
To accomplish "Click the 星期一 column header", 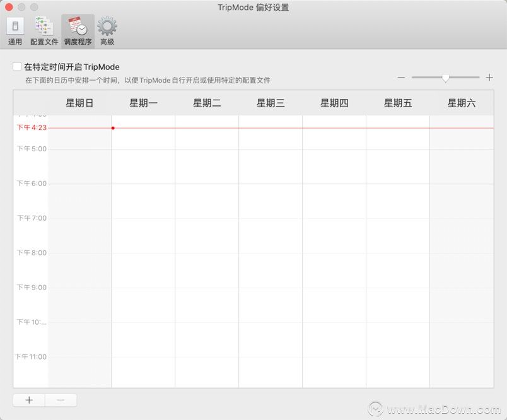I will point(143,103).
